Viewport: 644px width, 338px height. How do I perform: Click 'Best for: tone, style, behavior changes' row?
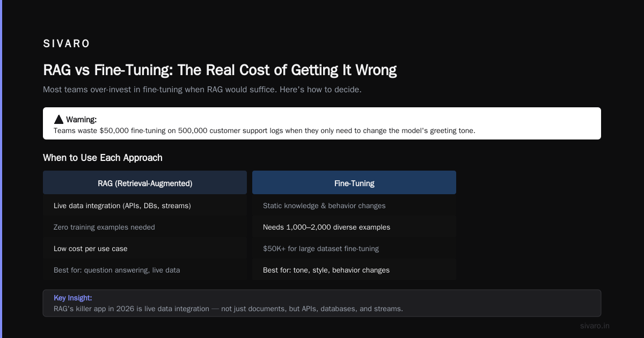(354, 270)
